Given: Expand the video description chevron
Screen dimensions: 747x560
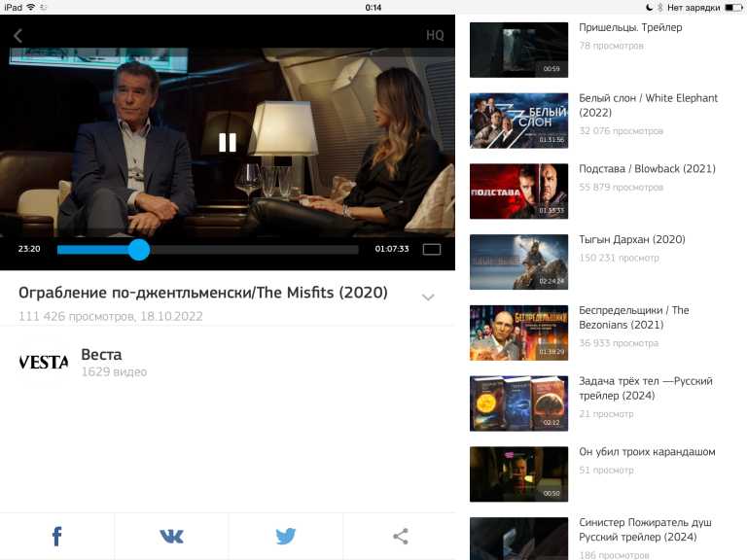Looking at the screenshot, I should pyautogui.click(x=428, y=297).
